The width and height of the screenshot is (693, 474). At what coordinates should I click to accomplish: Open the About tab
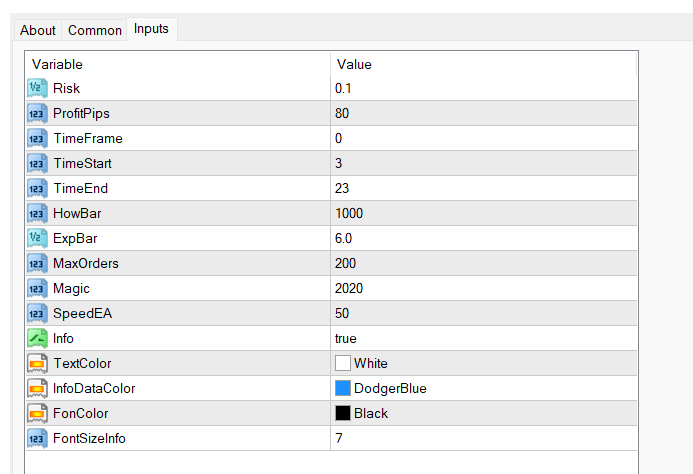click(38, 30)
